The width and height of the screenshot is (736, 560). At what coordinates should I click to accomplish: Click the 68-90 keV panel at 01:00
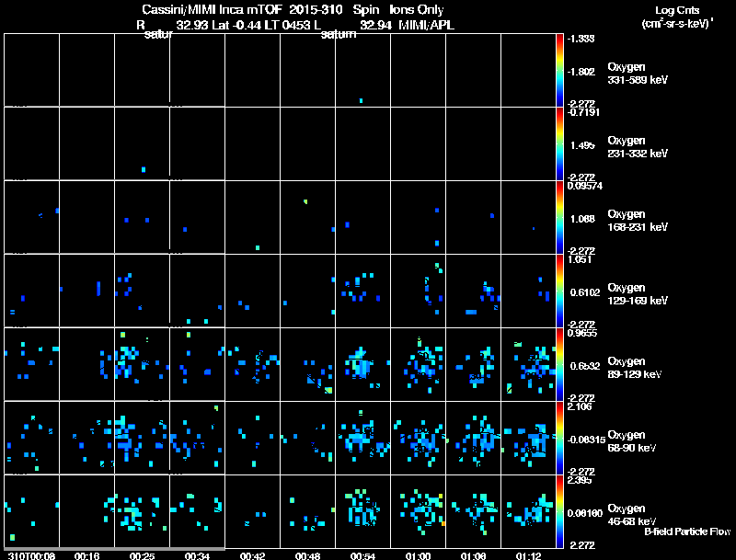pos(419,438)
